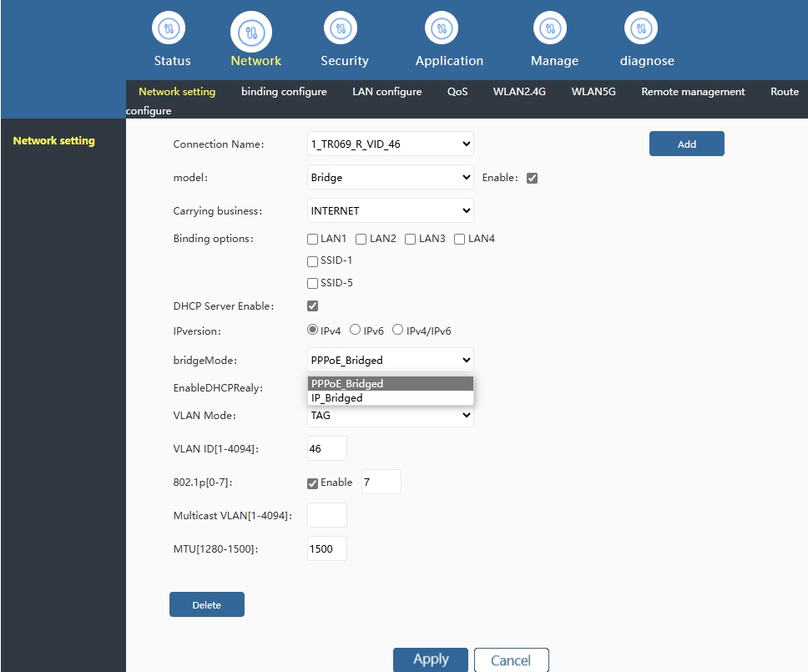Viewport: 808px width, 672px height.
Task: Expand the Connection Name dropdown
Action: 390,144
